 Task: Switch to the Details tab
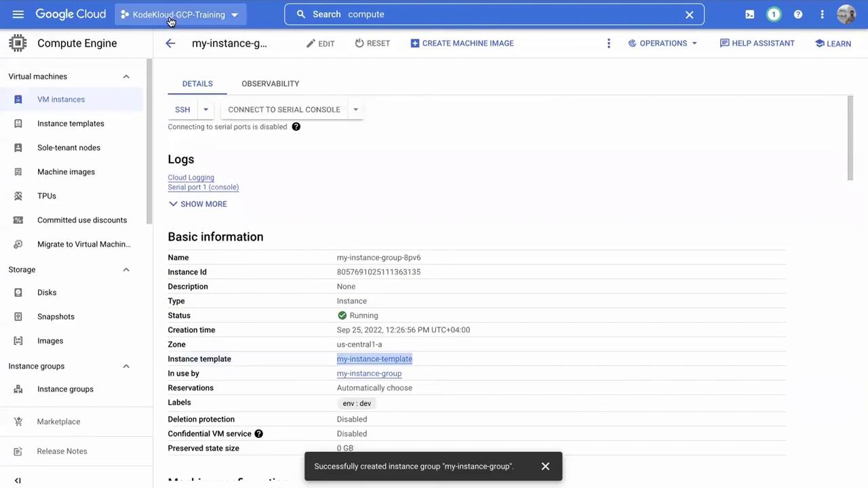coord(197,84)
